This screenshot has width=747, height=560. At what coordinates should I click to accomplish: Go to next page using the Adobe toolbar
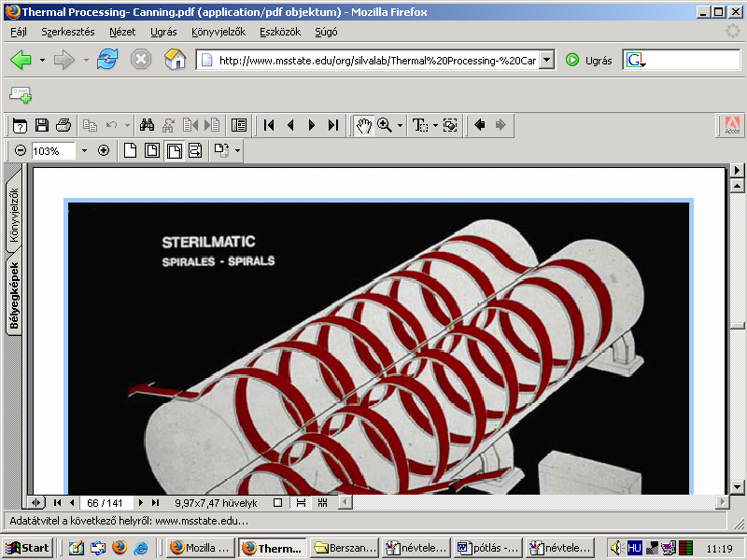[312, 125]
